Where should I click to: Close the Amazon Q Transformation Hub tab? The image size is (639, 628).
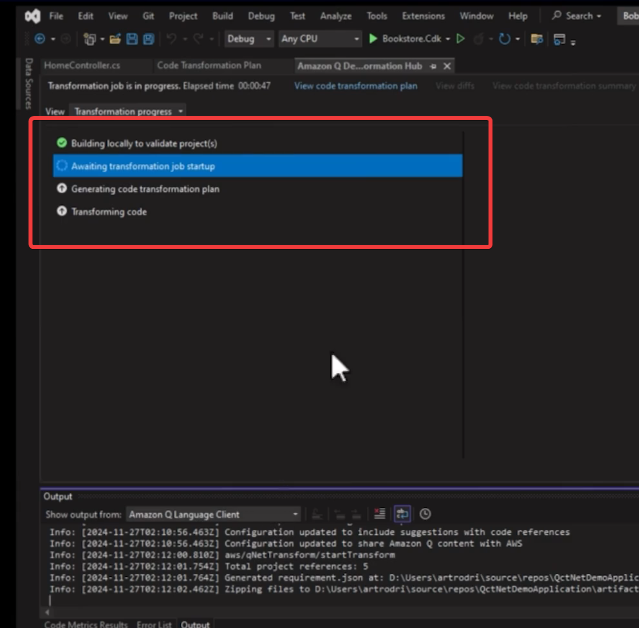click(x=447, y=66)
